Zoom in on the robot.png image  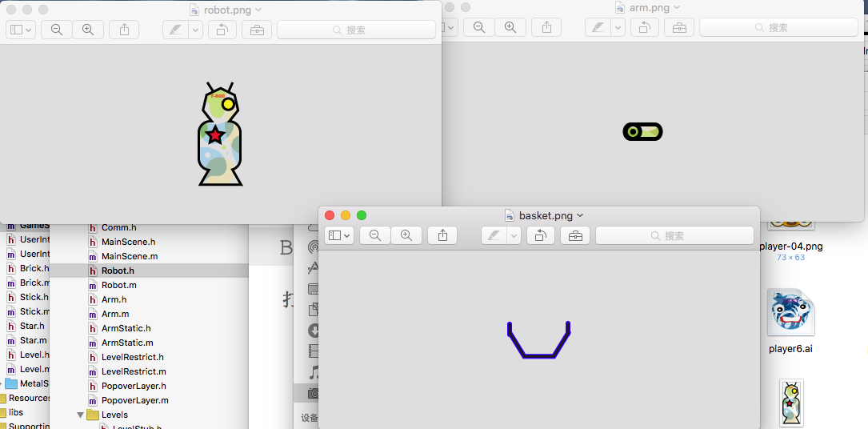[x=88, y=30]
